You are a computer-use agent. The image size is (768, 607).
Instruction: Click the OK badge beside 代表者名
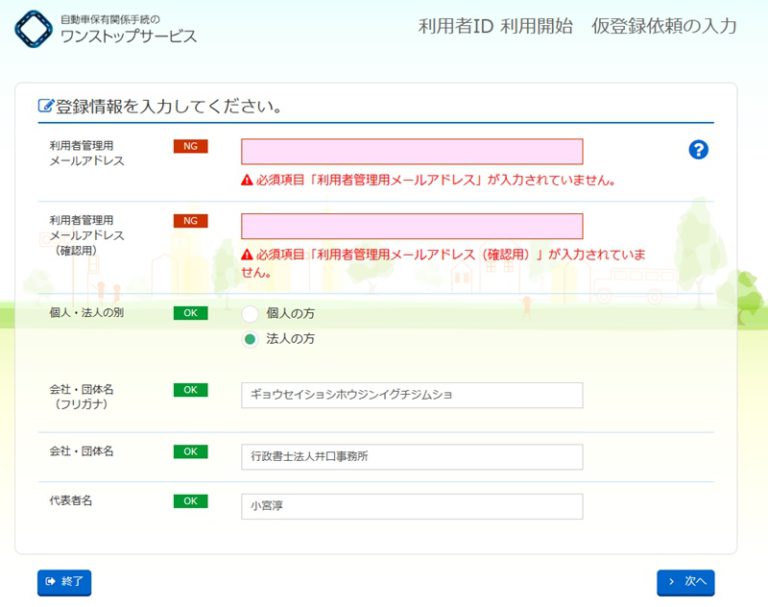tap(191, 501)
